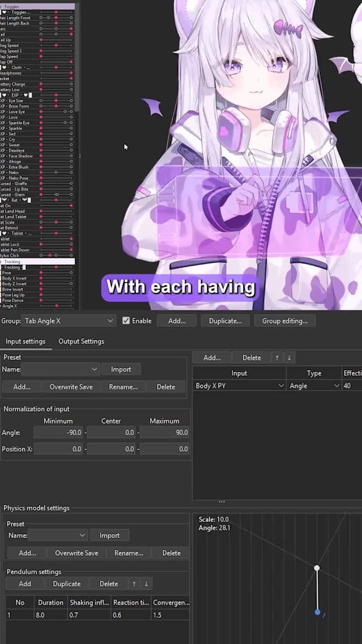Click Add... in the input Preset section

[22, 387]
